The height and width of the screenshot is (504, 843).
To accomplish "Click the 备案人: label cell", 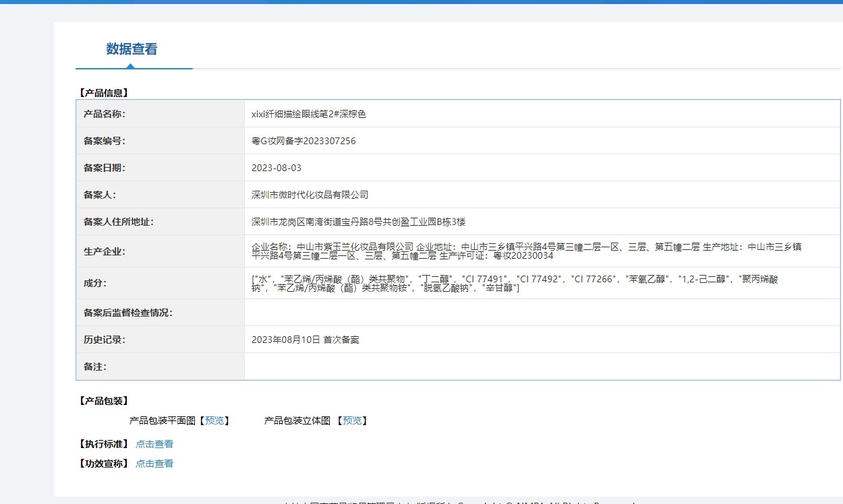I will click(161, 195).
